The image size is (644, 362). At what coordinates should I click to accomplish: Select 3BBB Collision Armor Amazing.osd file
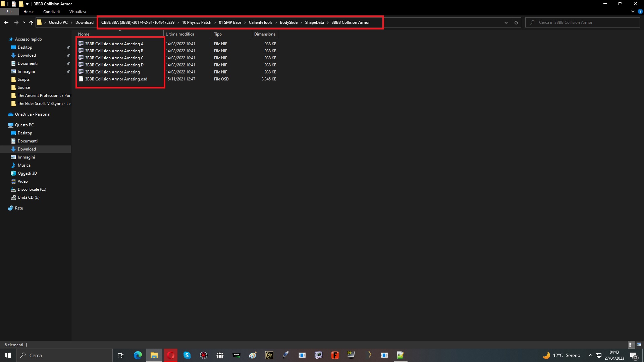[116, 79]
